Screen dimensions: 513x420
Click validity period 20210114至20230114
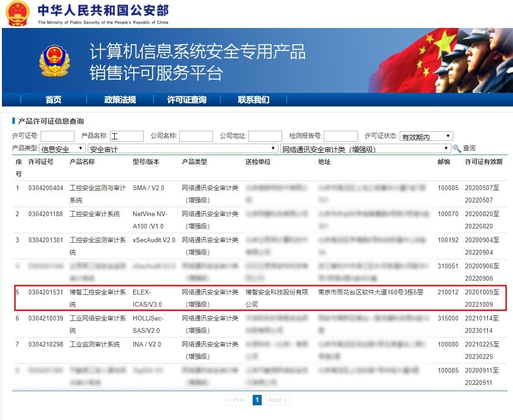(482, 324)
